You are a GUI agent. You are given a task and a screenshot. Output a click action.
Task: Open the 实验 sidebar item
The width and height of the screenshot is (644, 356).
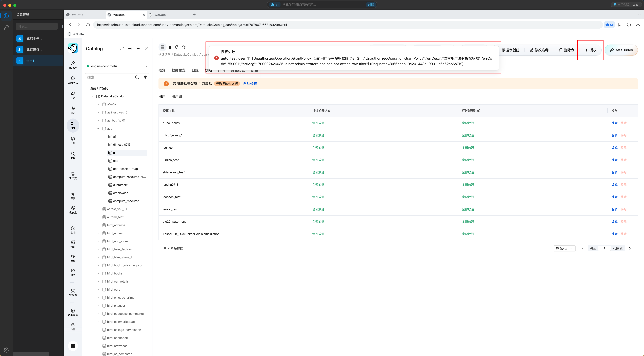pos(73,230)
